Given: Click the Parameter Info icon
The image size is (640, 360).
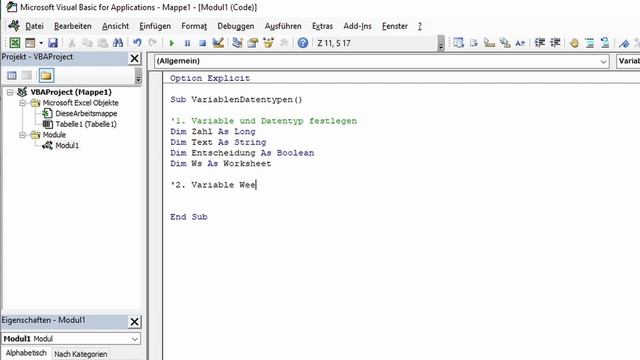Looking at the screenshot, I should (505, 42).
